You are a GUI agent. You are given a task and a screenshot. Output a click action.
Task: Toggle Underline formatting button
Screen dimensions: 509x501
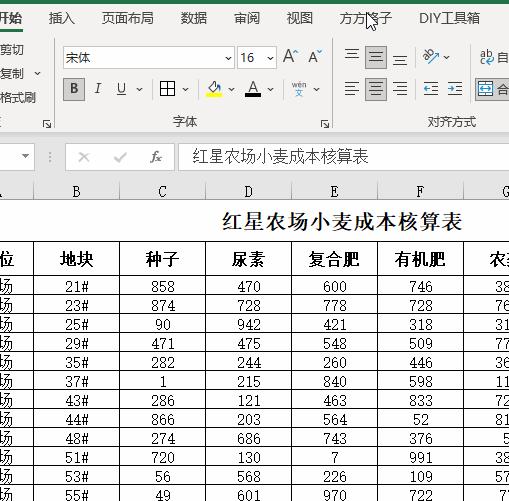pyautogui.click(x=122, y=89)
